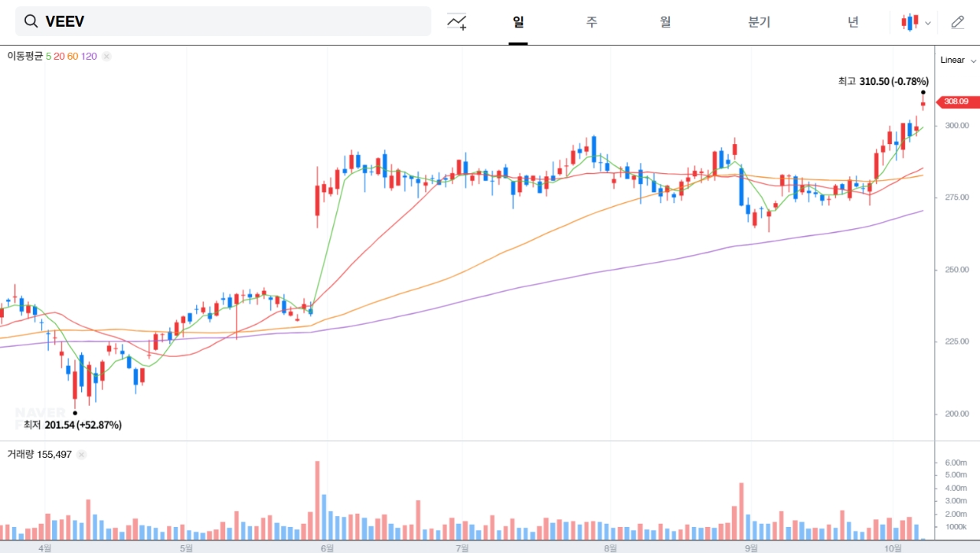Switch to the 년 (yearly) tab

853,22
